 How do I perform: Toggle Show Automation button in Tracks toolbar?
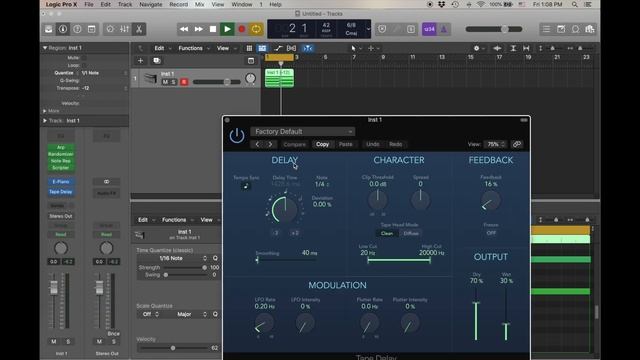tap(278, 48)
